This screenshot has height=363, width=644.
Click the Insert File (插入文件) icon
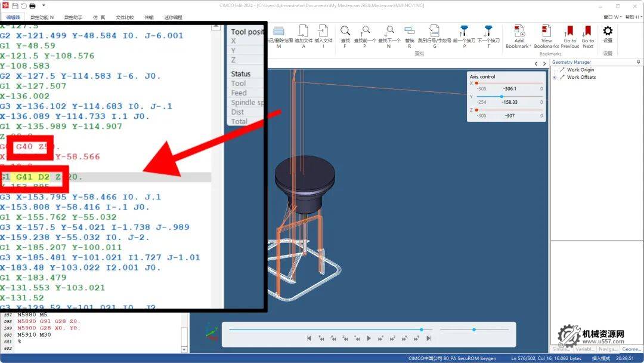(323, 32)
